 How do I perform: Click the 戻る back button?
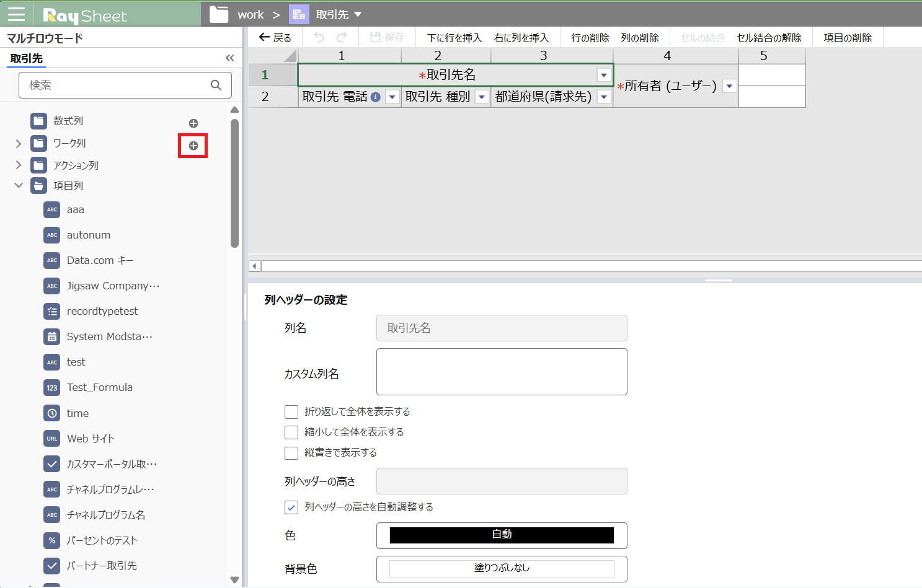pyautogui.click(x=275, y=38)
